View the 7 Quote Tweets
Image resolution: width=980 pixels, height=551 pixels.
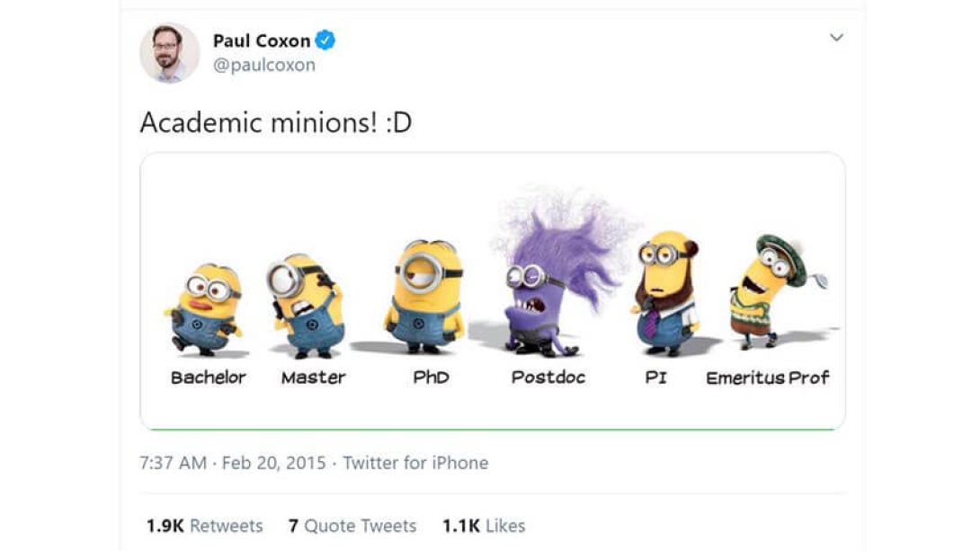tap(352, 526)
